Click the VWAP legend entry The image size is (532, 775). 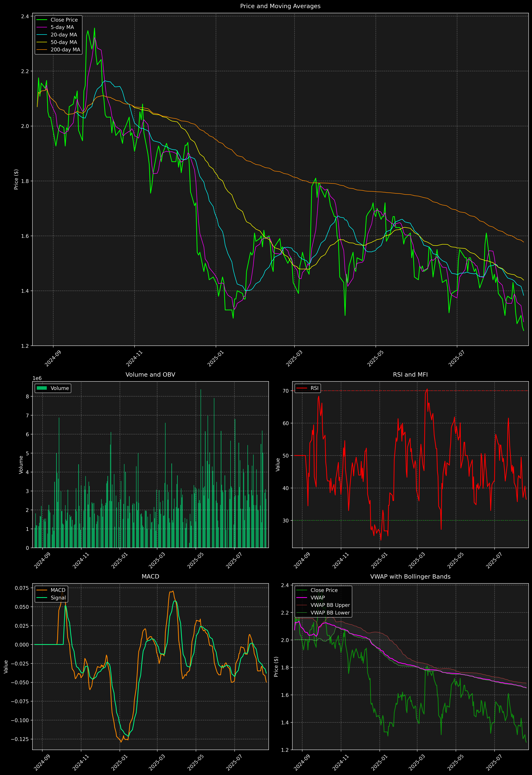pyautogui.click(x=318, y=598)
